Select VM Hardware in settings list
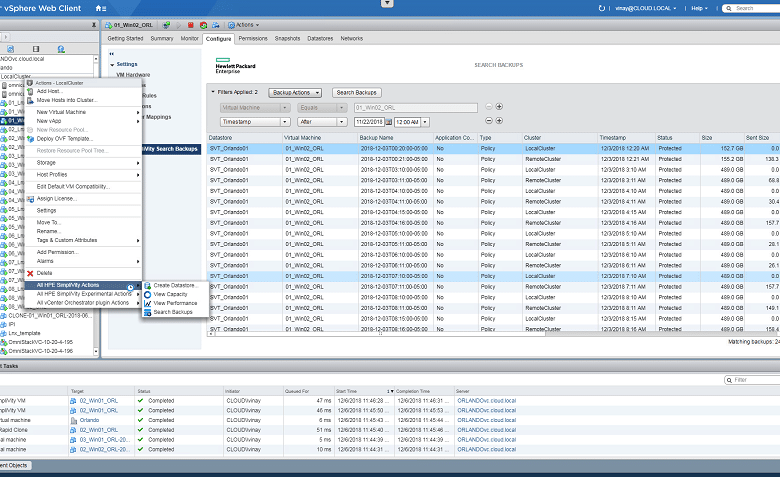Image resolution: width=780 pixels, height=477 pixels. click(x=133, y=75)
